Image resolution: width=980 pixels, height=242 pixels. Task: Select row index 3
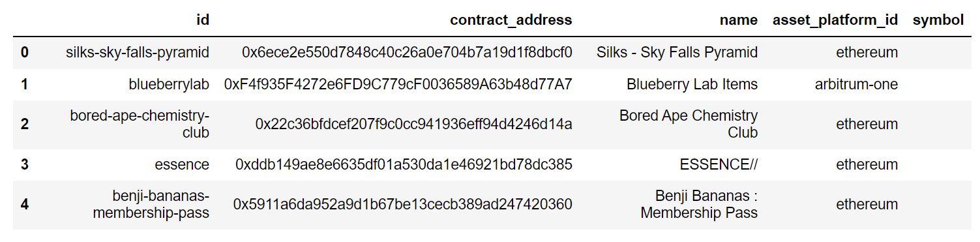tap(24, 164)
